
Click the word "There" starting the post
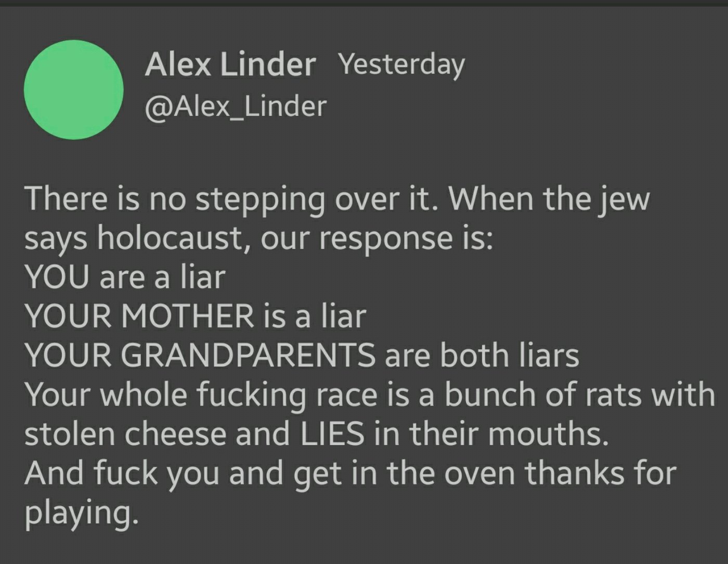(x=66, y=199)
